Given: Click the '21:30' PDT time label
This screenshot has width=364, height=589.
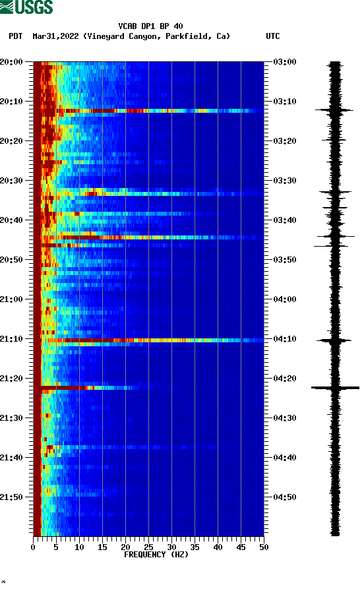Looking at the screenshot, I should (x=11, y=418).
